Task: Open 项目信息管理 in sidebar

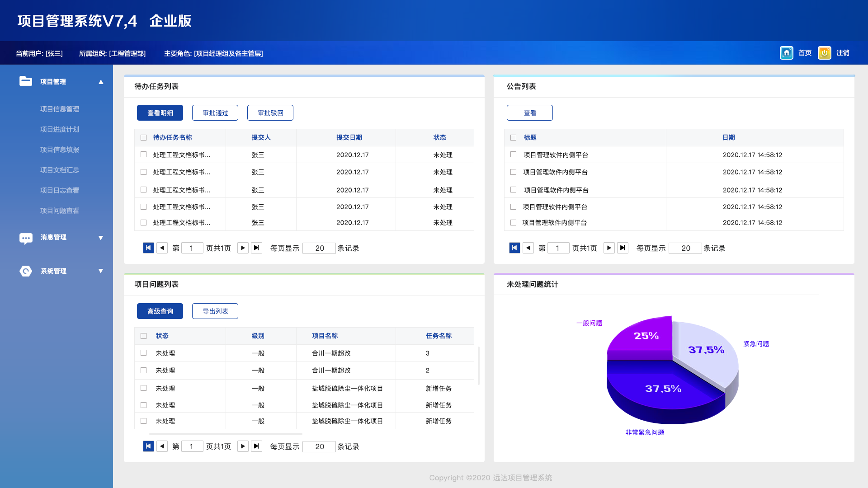Action: pos(60,109)
